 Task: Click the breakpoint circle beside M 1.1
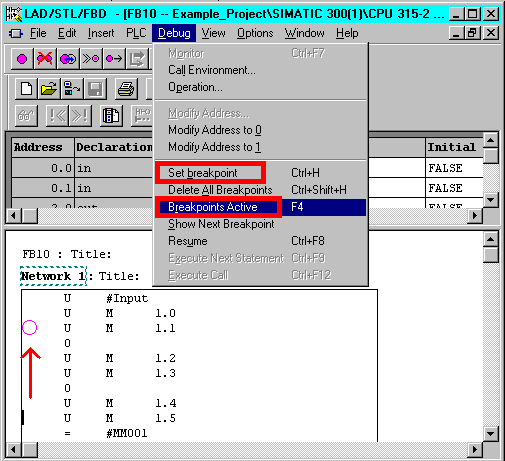click(x=30, y=327)
